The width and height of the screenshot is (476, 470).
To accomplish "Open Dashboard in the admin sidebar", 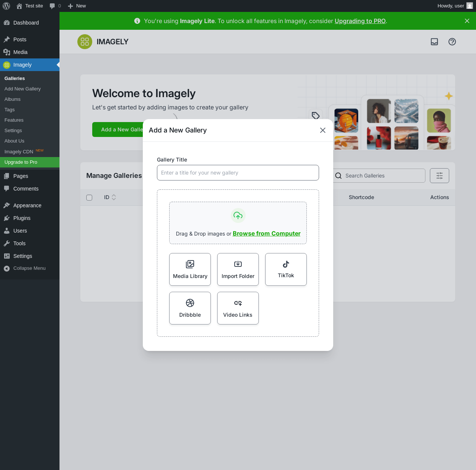I will tap(30, 23).
